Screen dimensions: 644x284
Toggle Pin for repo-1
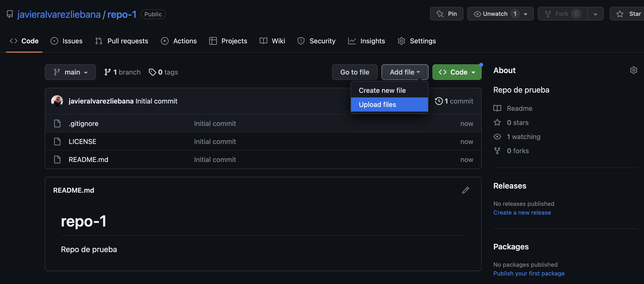tap(447, 14)
